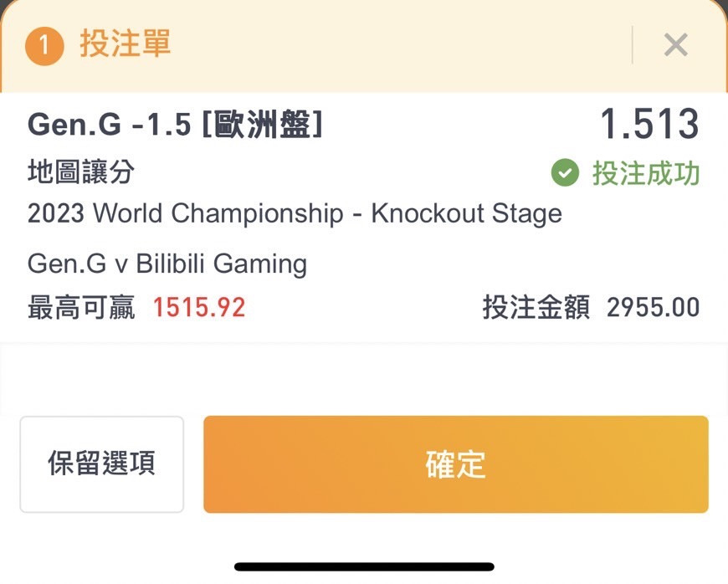Screen dimensions: 728x584
Task: Tap the 地圖讓分 map handicap label
Action: click(81, 172)
